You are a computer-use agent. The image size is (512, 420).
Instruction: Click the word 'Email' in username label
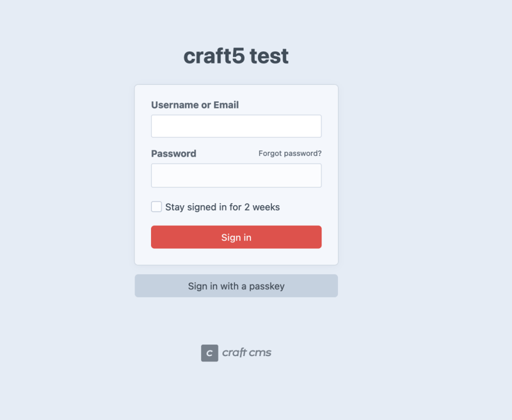[226, 105]
